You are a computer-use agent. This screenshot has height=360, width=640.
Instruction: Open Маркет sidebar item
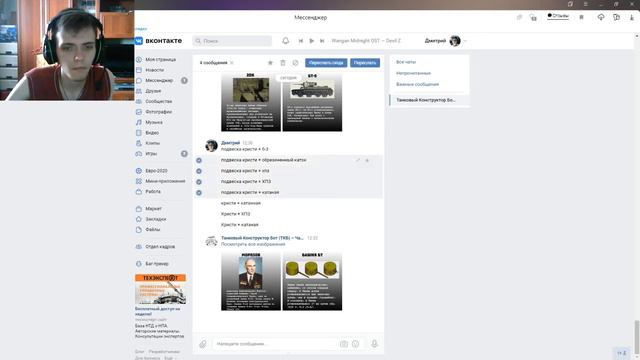coord(153,209)
